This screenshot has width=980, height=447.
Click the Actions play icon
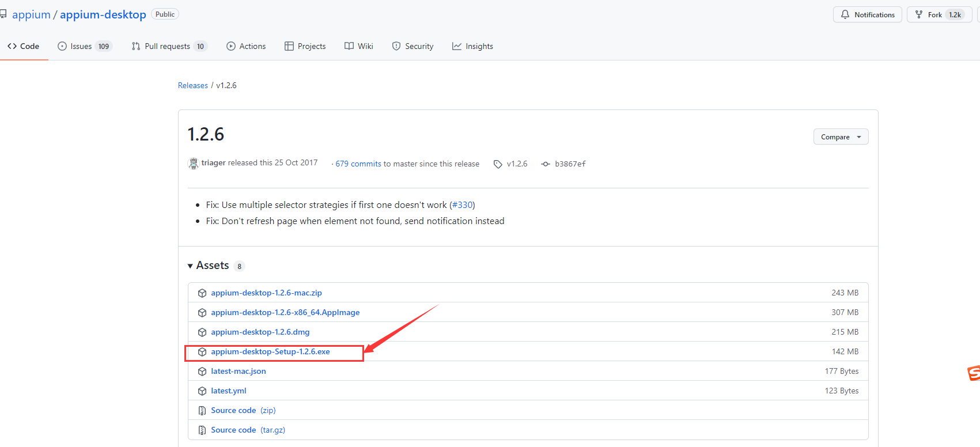click(x=231, y=46)
